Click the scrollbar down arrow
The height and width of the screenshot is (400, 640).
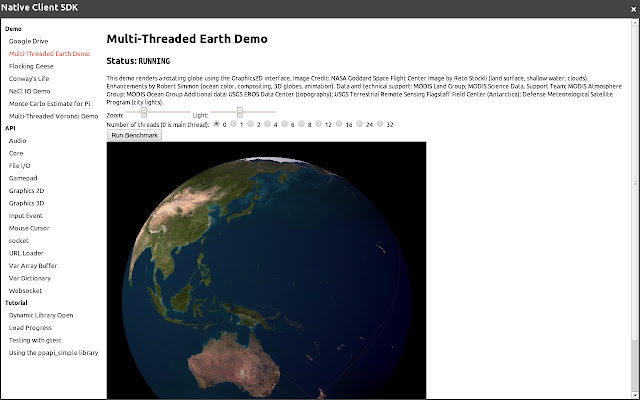tap(635, 395)
